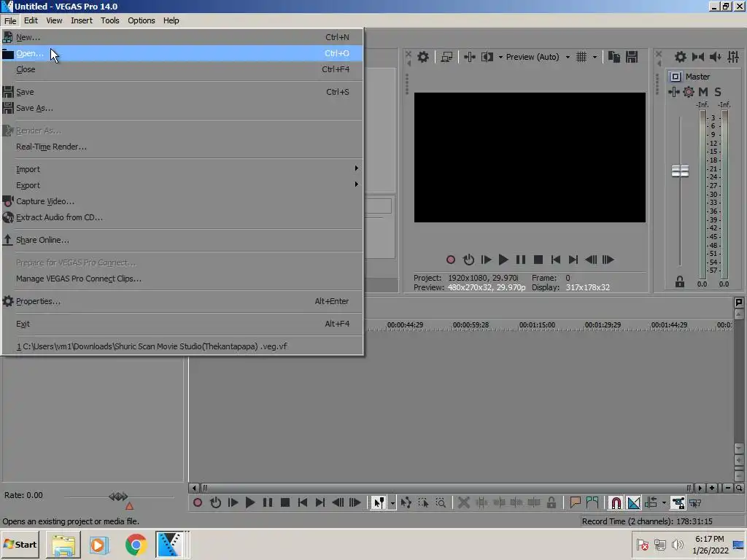The width and height of the screenshot is (747, 560).
Task: Toggle Automatic Crossfades button
Action: (x=634, y=502)
